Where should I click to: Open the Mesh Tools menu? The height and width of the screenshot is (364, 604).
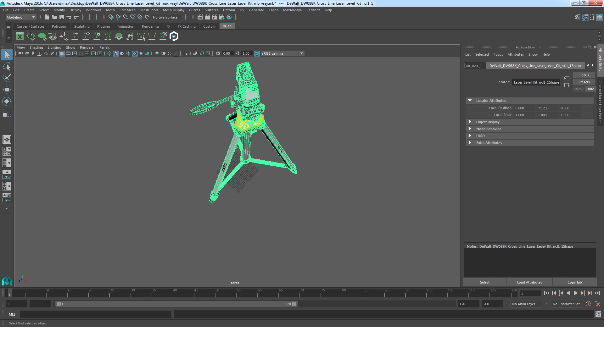(x=149, y=10)
